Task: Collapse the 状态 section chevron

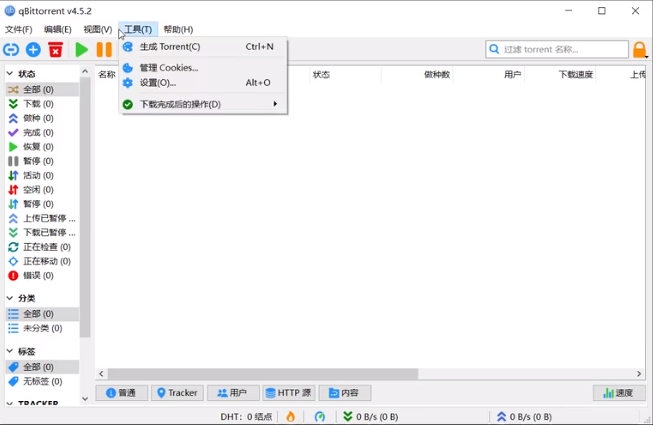Action: [x=10, y=74]
